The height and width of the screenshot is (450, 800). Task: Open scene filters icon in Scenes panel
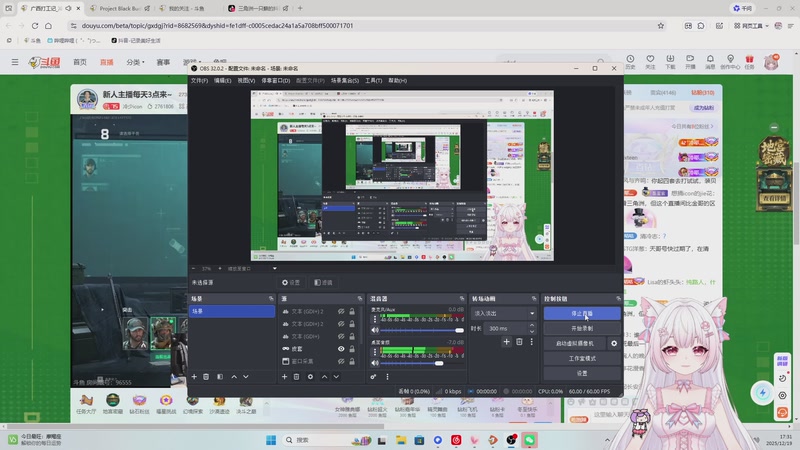pyautogui.click(x=220, y=377)
